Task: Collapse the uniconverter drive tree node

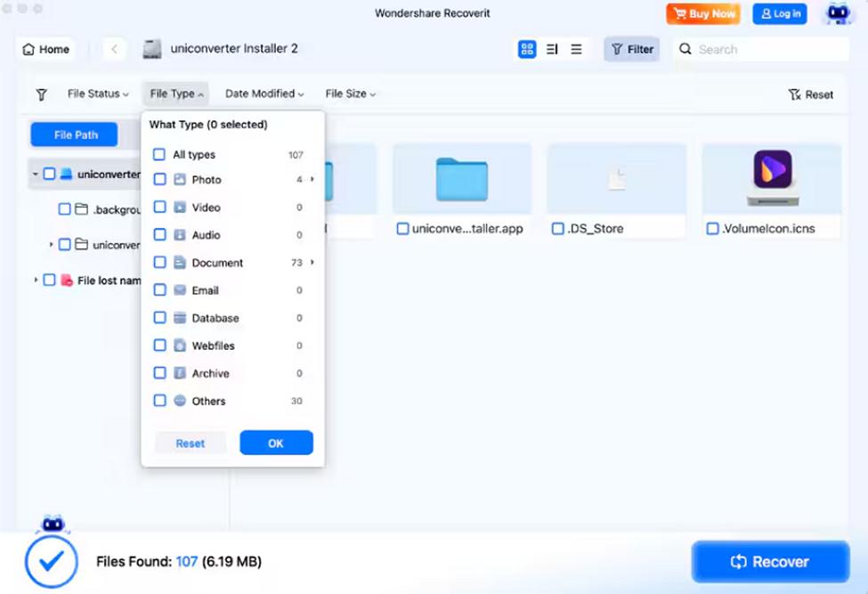Action: click(35, 175)
